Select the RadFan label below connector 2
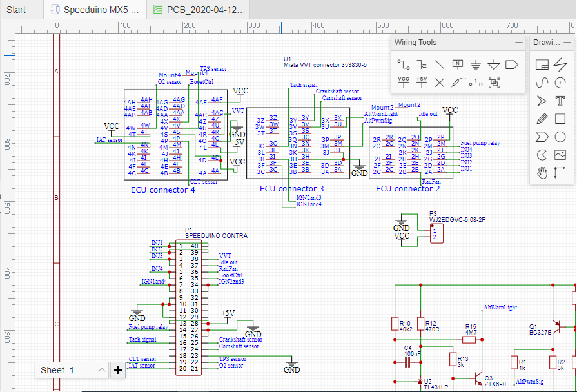 [x=431, y=182]
